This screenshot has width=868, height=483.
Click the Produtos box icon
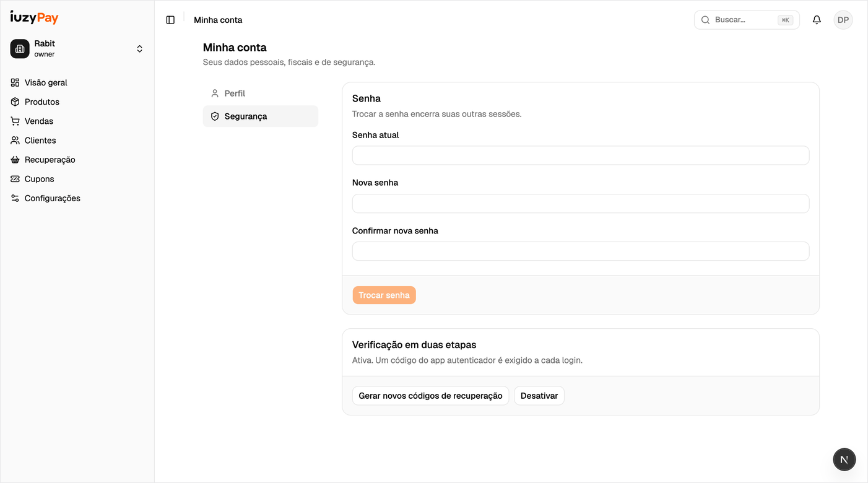15,102
